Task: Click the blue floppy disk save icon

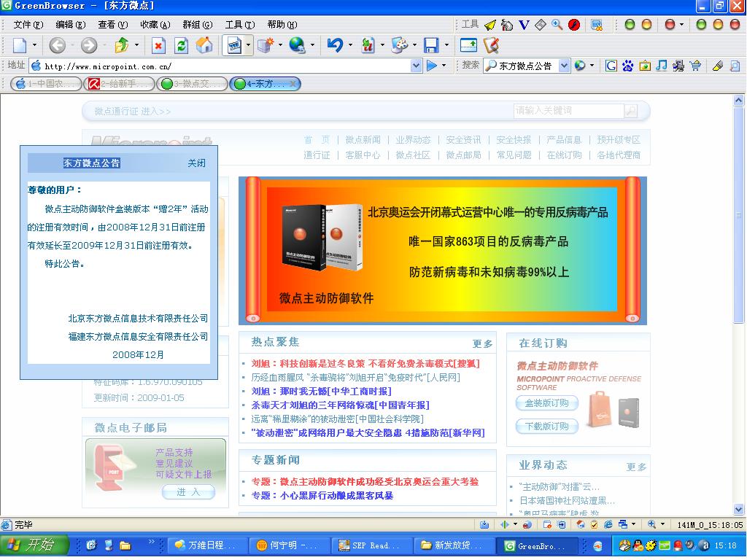Action: (431, 46)
